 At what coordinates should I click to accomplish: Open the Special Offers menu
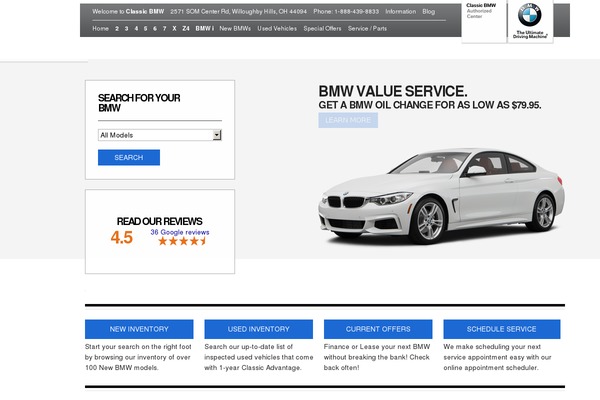[322, 29]
